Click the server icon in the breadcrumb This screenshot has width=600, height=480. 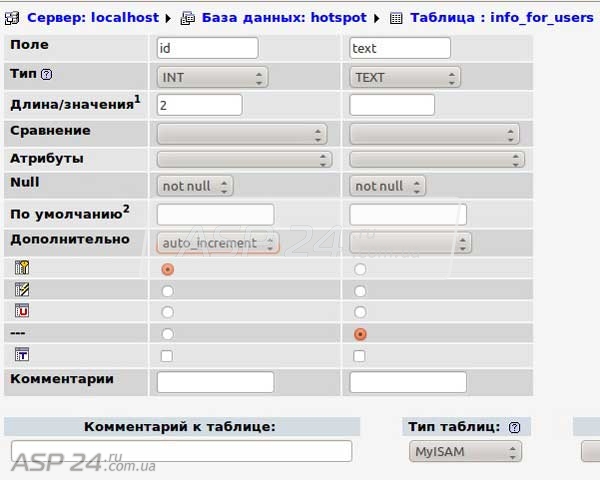14,18
